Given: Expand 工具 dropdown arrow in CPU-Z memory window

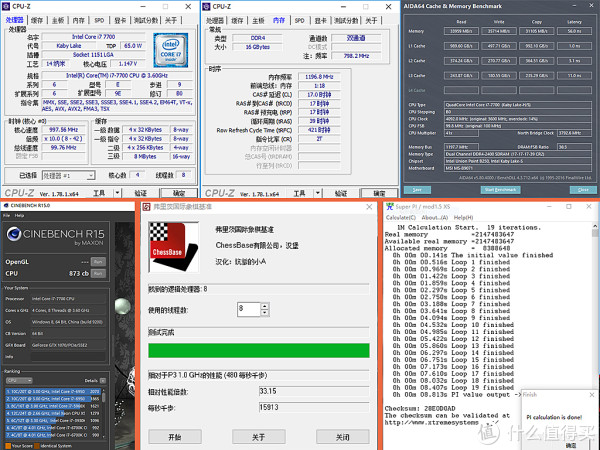Looking at the screenshot, I should click(x=318, y=193).
